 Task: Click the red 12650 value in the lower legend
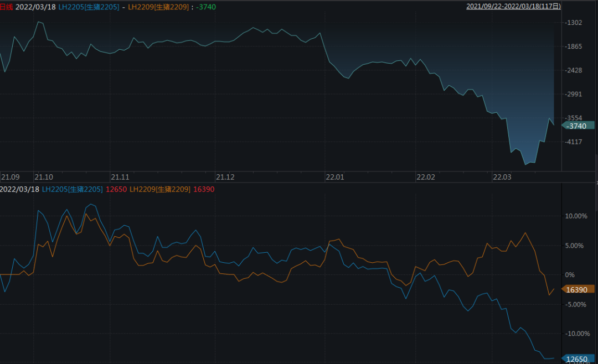click(x=116, y=189)
